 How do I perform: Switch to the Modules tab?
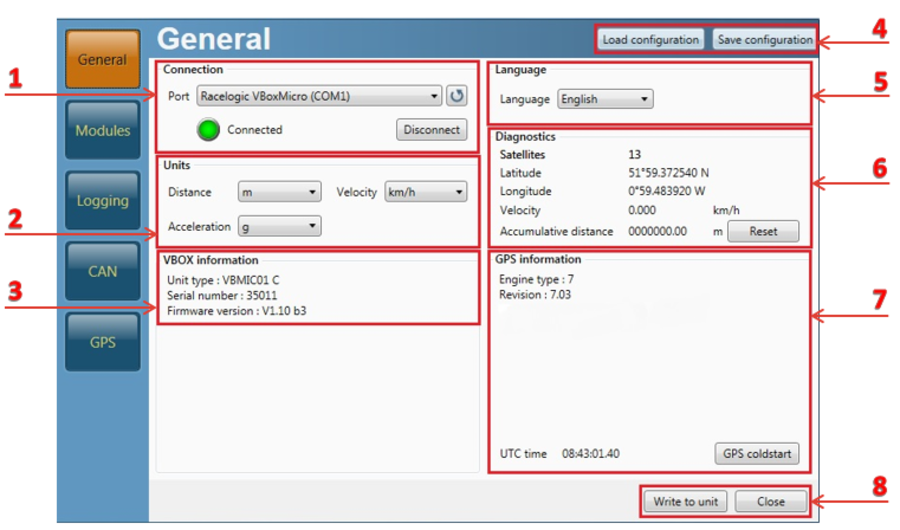point(103,130)
